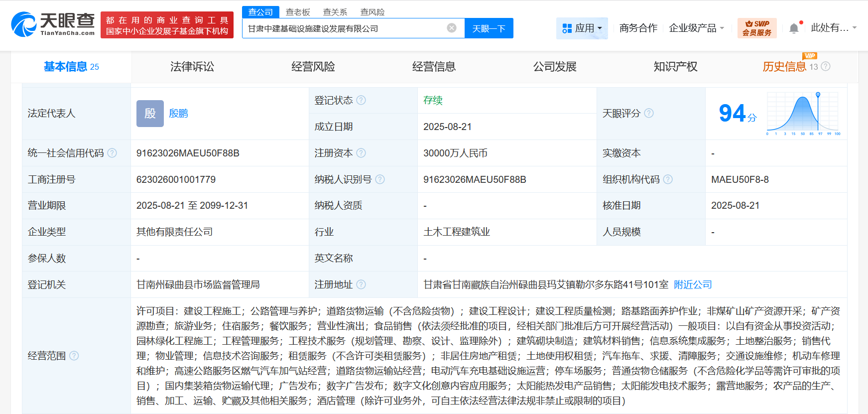The width and height of the screenshot is (868, 414).
Task: Open the 历史信息 tab
Action: pyautogui.click(x=784, y=67)
